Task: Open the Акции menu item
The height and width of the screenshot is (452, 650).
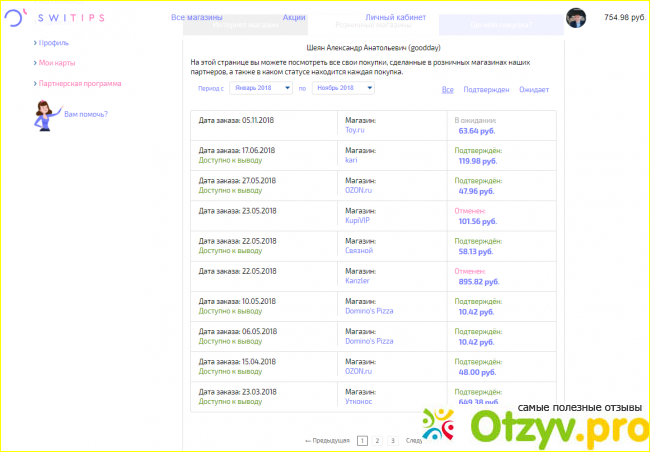Action: pyautogui.click(x=294, y=18)
